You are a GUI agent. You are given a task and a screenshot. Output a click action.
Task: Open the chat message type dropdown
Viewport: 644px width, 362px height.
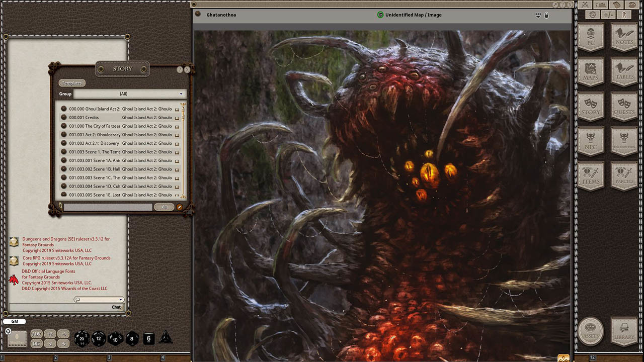121,299
